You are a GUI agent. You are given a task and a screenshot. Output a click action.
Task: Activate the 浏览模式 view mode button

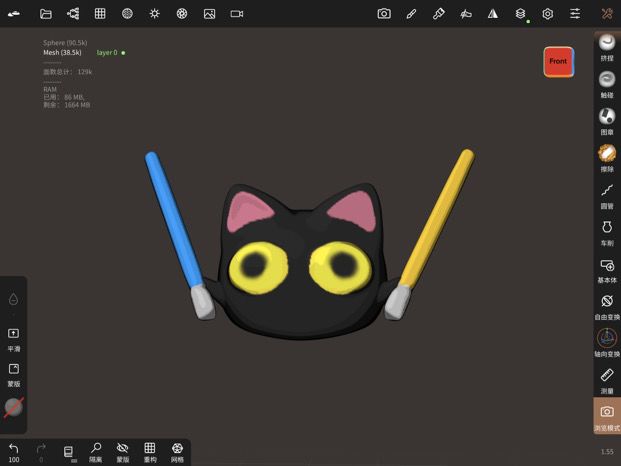607,417
